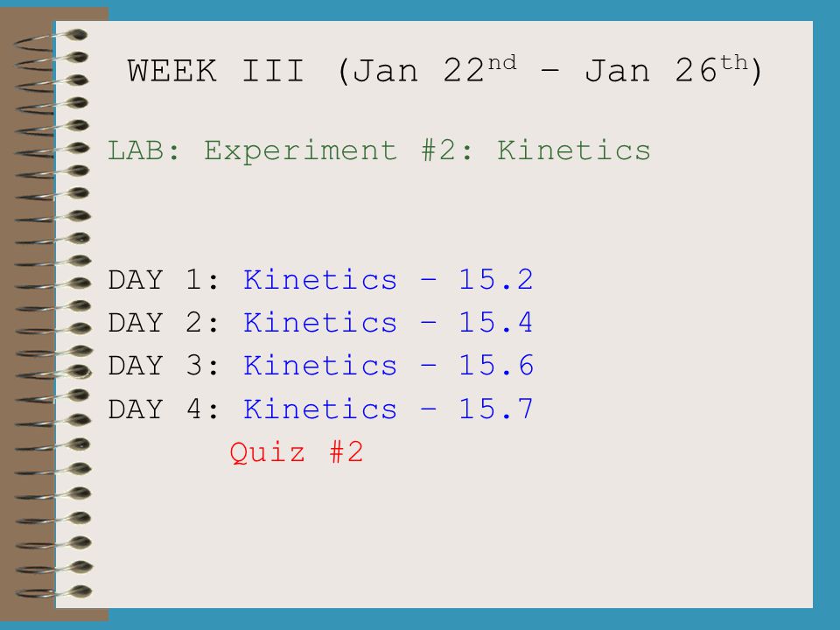Click the bottom spiral binding ring
Viewport: 840px width, 630px height.
tap(53, 592)
